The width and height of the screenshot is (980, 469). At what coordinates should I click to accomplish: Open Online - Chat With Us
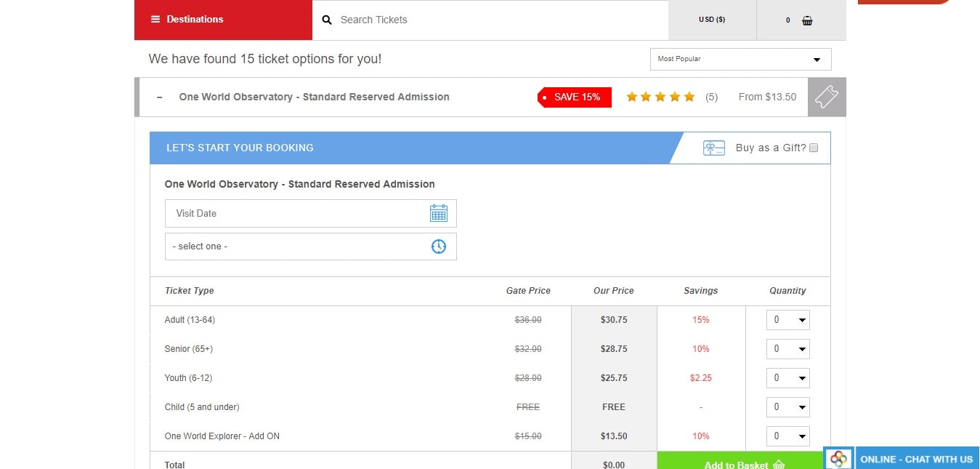click(x=916, y=459)
